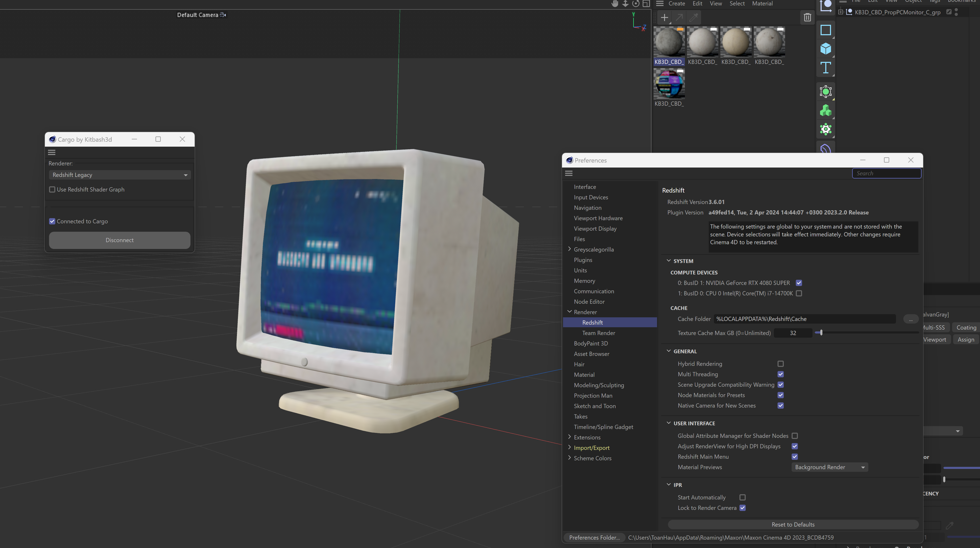Image resolution: width=980 pixels, height=548 pixels.
Task: Expand the Scheme Colors preferences tree
Action: pyautogui.click(x=570, y=458)
